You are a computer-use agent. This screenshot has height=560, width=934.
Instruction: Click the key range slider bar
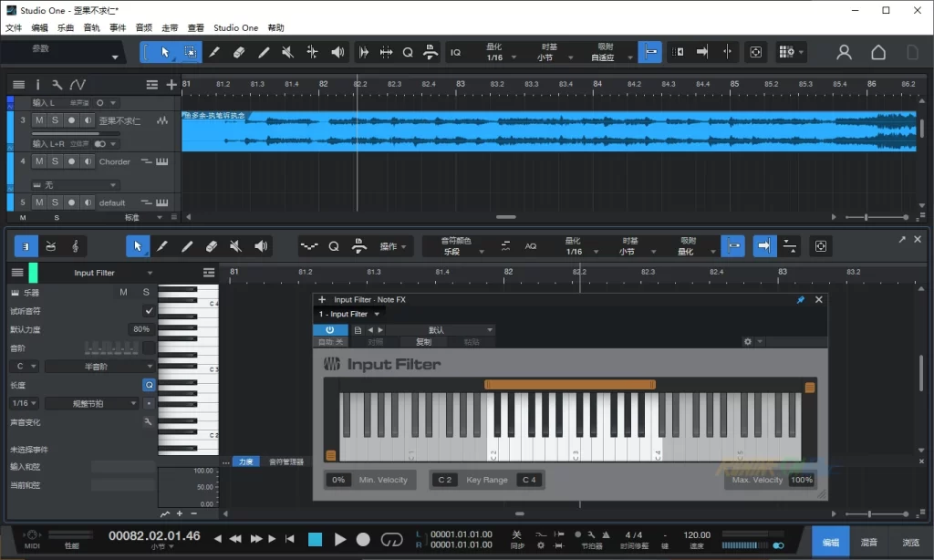point(570,384)
